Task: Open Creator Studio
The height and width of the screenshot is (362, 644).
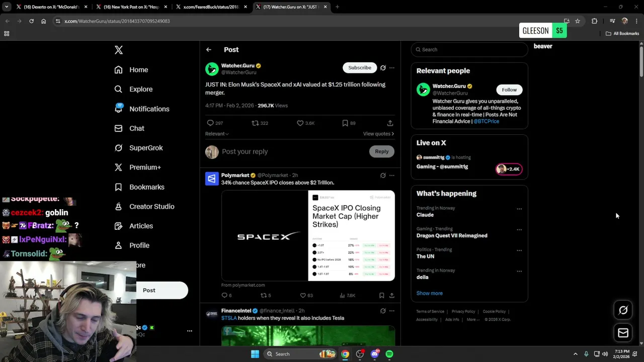Action: click(144, 207)
